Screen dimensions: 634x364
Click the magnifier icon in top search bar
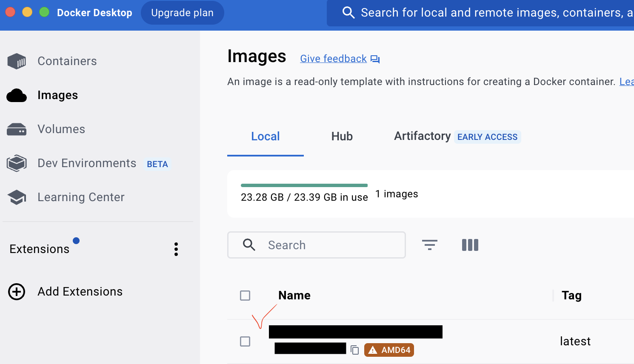pyautogui.click(x=348, y=12)
